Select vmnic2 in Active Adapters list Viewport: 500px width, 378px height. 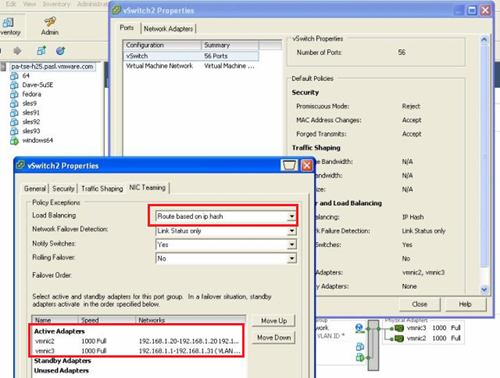click(137, 341)
